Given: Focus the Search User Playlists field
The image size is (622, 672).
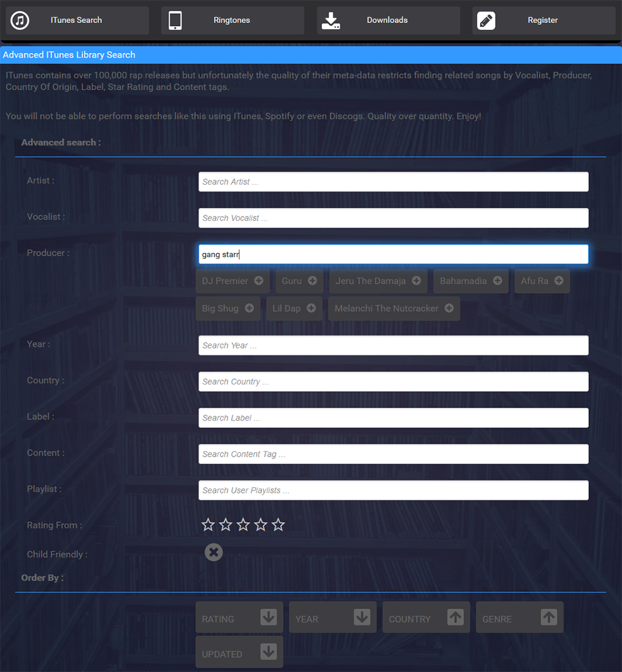Looking at the screenshot, I should 393,490.
